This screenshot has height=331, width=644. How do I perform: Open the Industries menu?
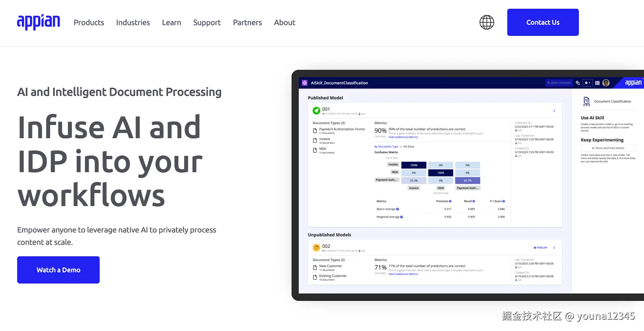pyautogui.click(x=133, y=23)
